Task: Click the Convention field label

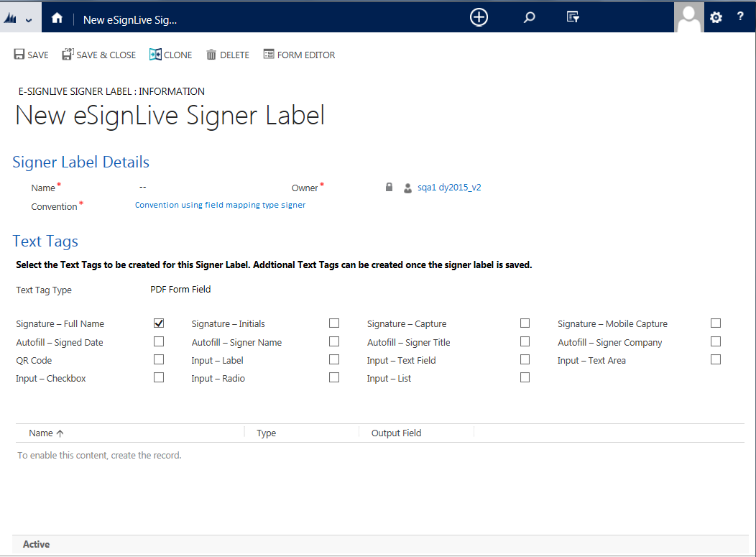Action: (54, 206)
